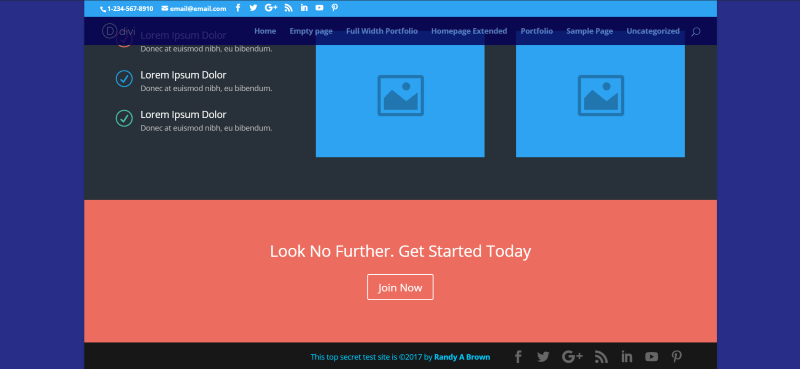
Task: Open the Twitter icon in the top bar
Action: click(253, 8)
